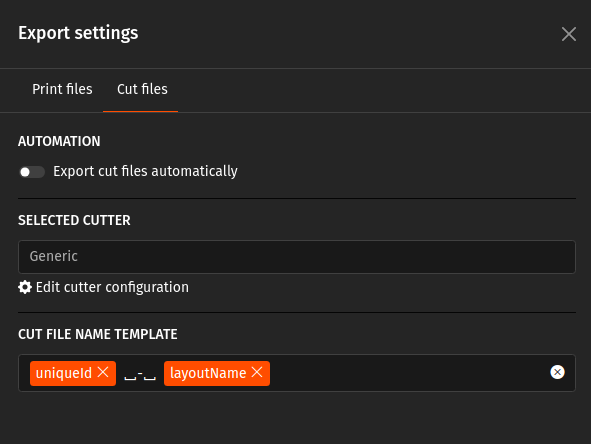Click the AUTOMATION section heading

[x=59, y=141]
